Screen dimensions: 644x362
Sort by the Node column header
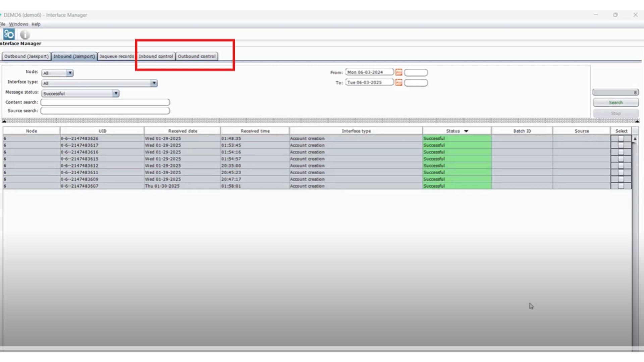point(32,131)
